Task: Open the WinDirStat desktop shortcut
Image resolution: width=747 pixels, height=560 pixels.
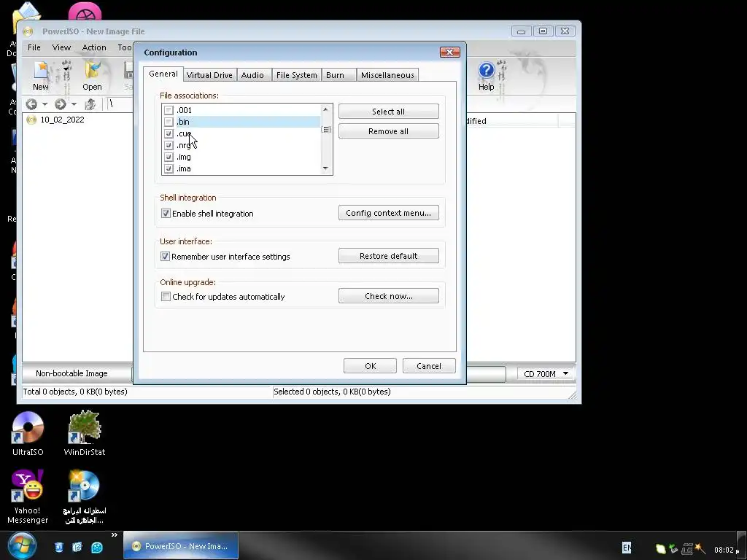Action: pyautogui.click(x=85, y=433)
